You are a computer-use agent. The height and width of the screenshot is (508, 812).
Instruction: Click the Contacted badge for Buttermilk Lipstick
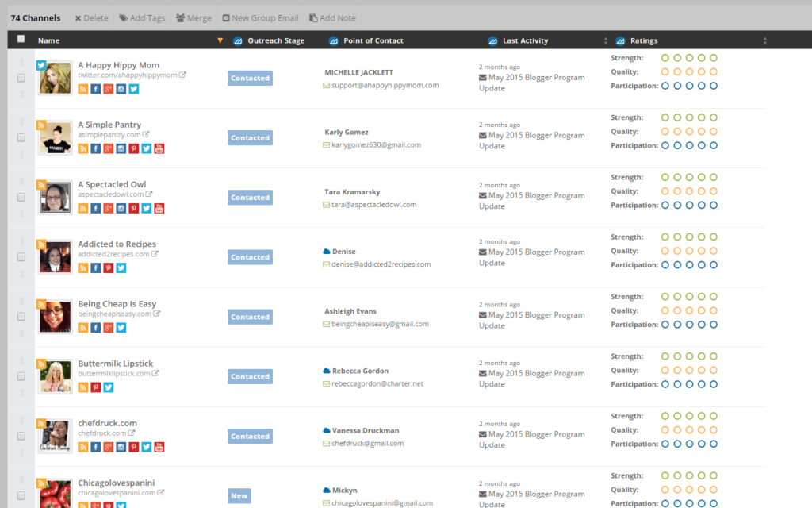(x=250, y=376)
